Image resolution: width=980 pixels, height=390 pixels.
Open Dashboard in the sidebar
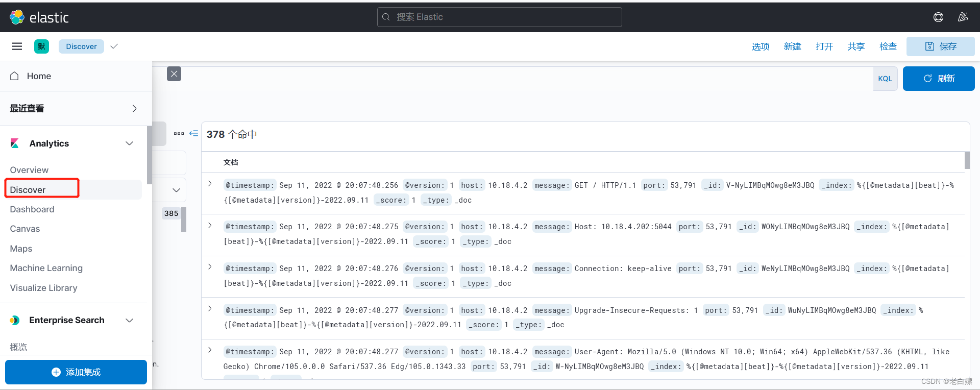(32, 209)
